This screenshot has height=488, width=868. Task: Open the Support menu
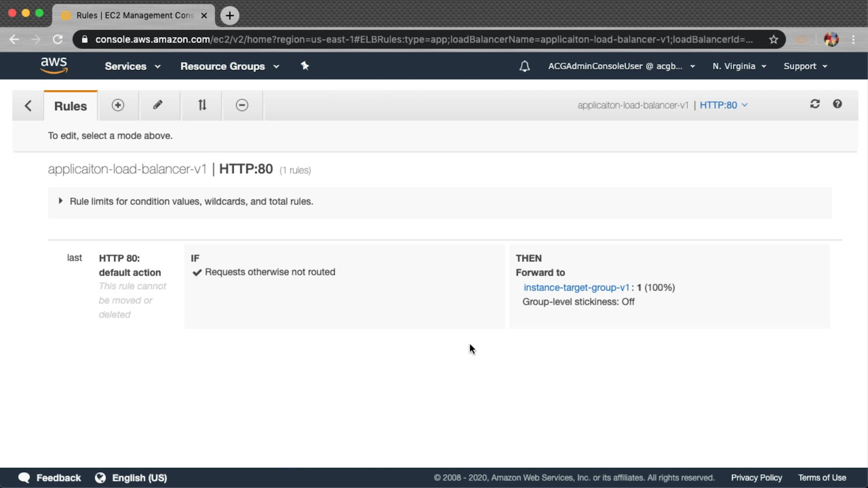pos(805,66)
